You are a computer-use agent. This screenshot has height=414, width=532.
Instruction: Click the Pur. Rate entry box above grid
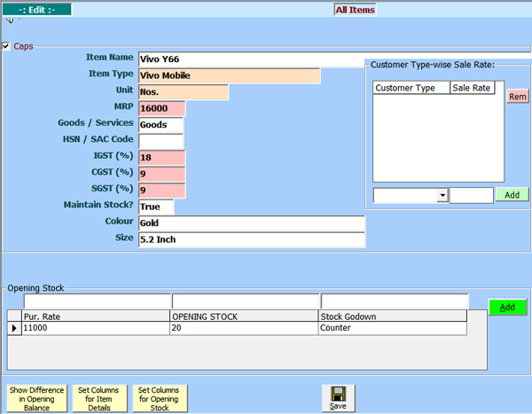tap(97, 301)
